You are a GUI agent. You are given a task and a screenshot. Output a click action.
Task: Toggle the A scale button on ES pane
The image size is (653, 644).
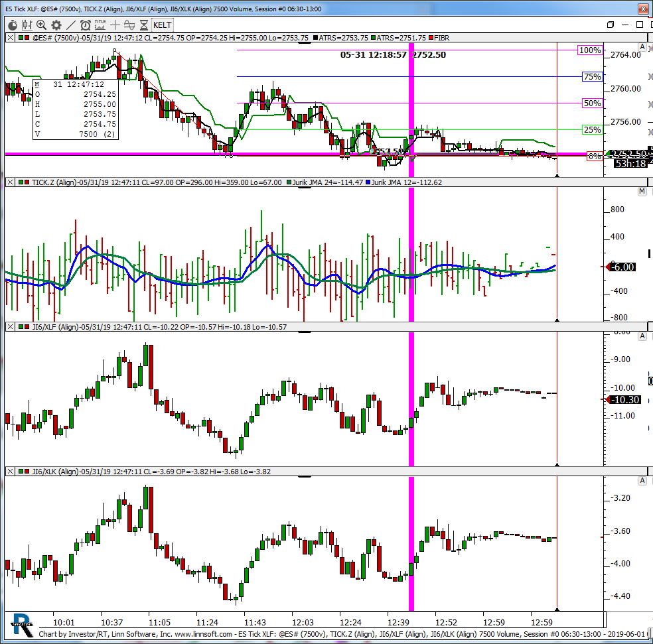642,47
